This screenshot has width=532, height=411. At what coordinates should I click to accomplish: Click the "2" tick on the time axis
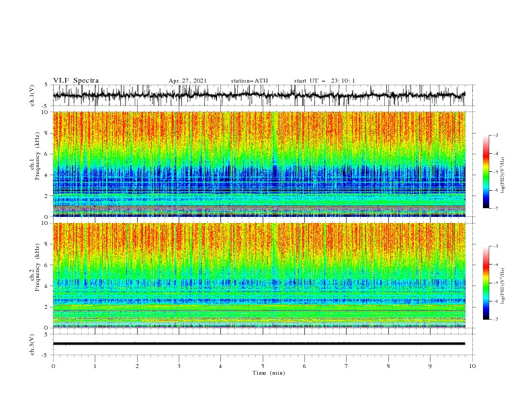click(137, 366)
